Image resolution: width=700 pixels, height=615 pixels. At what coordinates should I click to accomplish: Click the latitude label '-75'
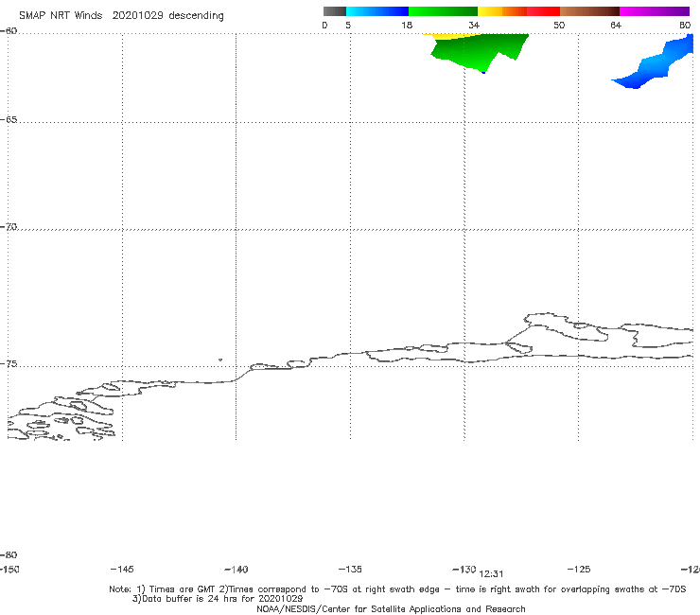[9, 364]
